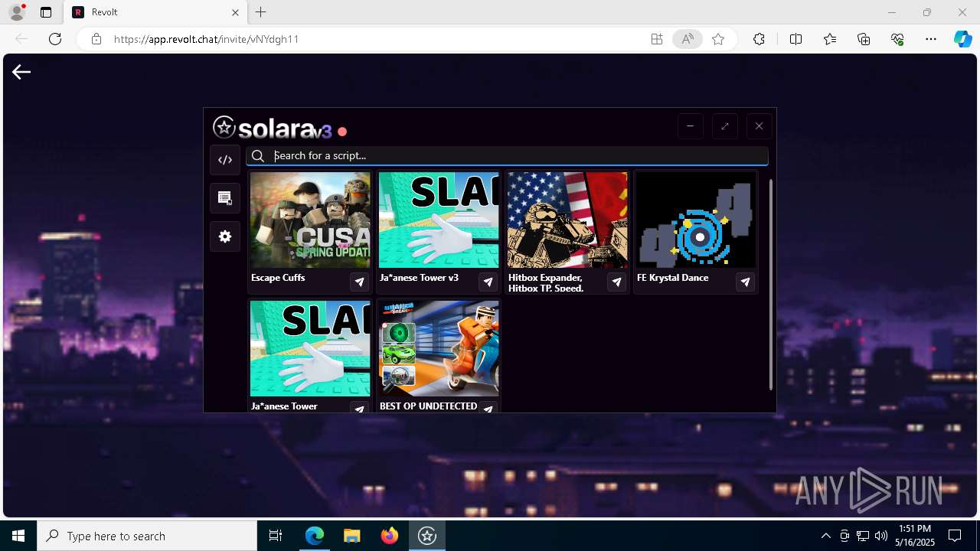980x551 pixels.
Task: Focus the Search for a script field
Action: point(507,156)
